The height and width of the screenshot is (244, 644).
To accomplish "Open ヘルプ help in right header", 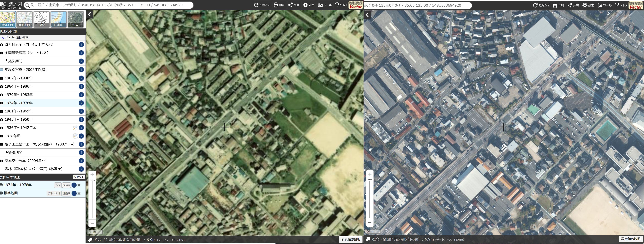I will (x=621, y=5).
